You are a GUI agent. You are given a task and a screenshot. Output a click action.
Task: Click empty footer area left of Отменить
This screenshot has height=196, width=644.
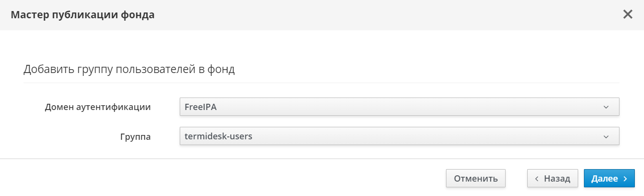pyautogui.click(x=240, y=178)
